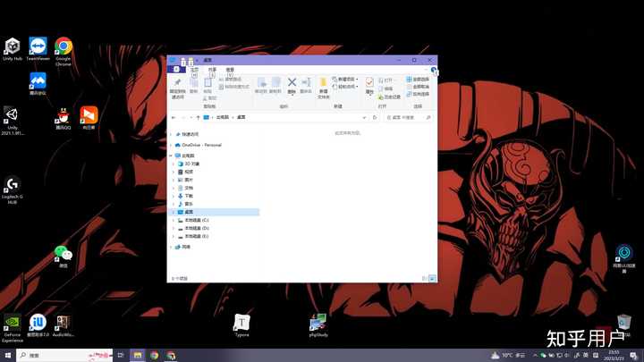
Task: Open the recent locations dropdown arrow
Action: (191, 117)
